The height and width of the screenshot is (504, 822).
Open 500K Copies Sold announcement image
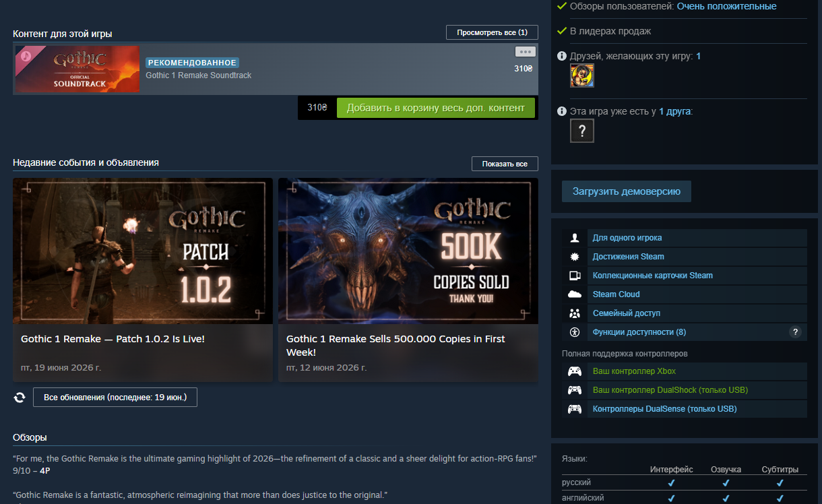408,251
